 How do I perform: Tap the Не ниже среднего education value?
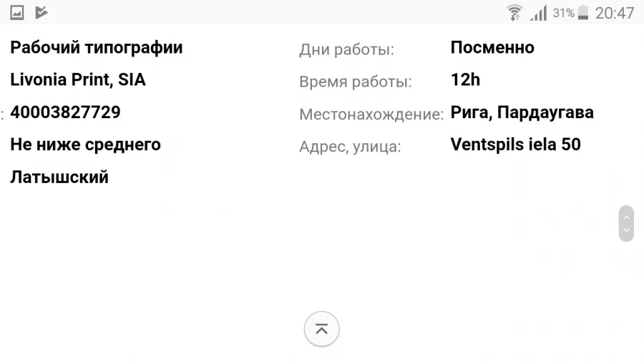(x=85, y=145)
